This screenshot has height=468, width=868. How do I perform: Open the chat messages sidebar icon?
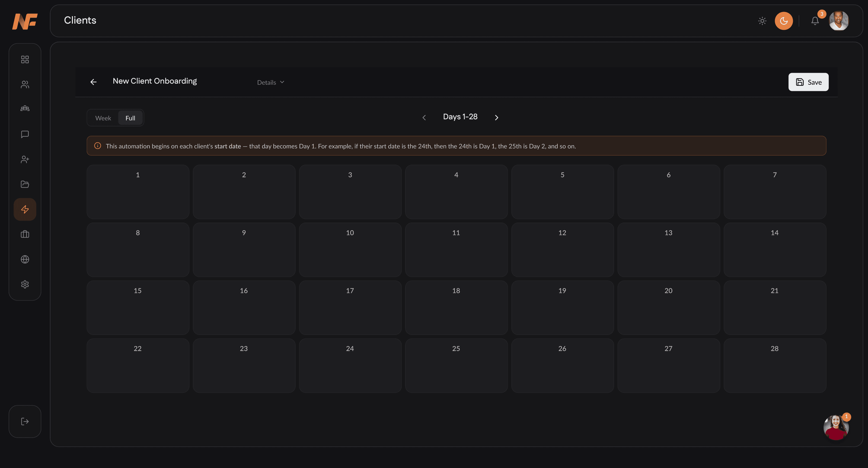click(25, 134)
